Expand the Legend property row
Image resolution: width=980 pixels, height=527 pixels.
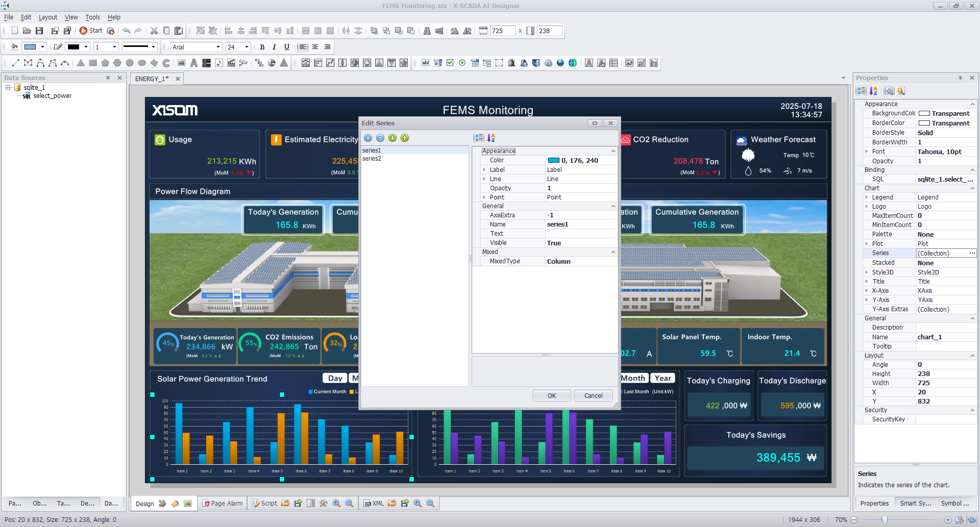click(x=867, y=197)
